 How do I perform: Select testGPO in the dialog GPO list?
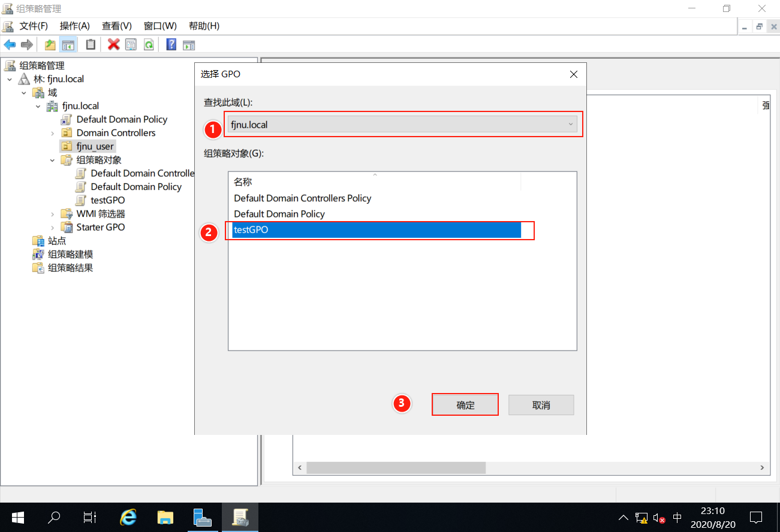point(377,230)
